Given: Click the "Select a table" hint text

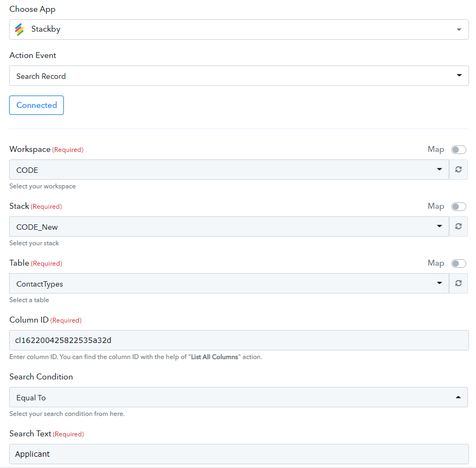Looking at the screenshot, I should coord(29,300).
